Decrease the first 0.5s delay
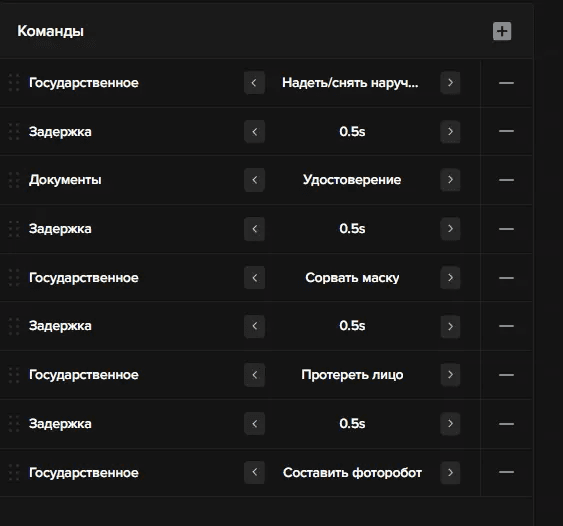Viewport: 563px width, 526px height. click(255, 131)
